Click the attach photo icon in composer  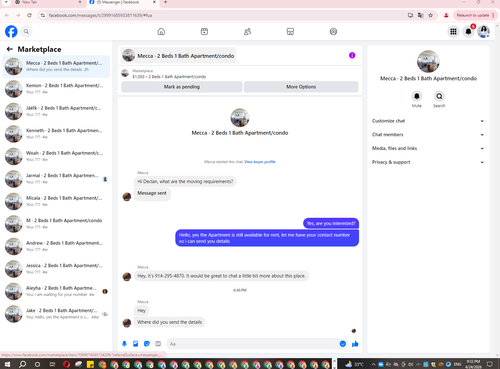click(136, 344)
